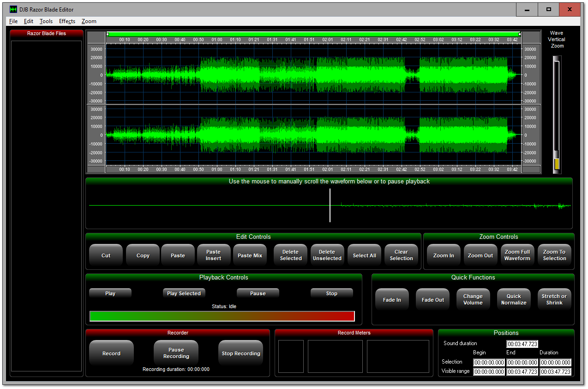Click the Stop Recording button
This screenshot has width=588, height=389.
pos(241,353)
